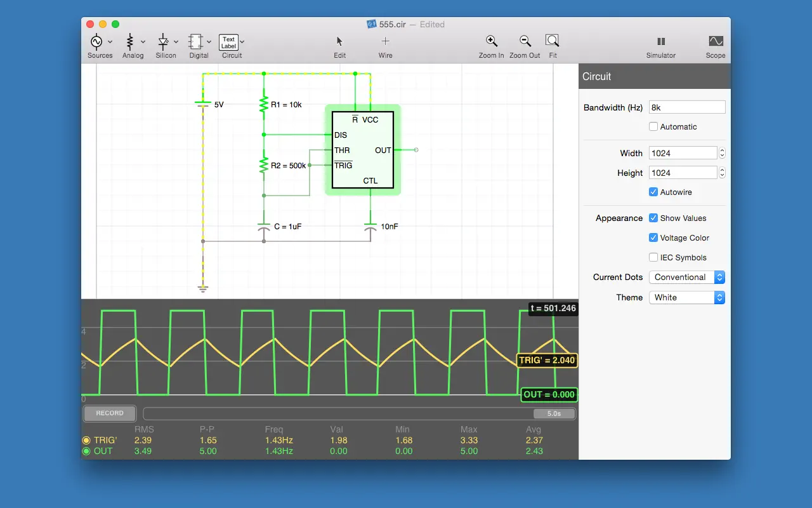812x508 pixels.
Task: Open the Silicon components palette
Action: [164, 42]
